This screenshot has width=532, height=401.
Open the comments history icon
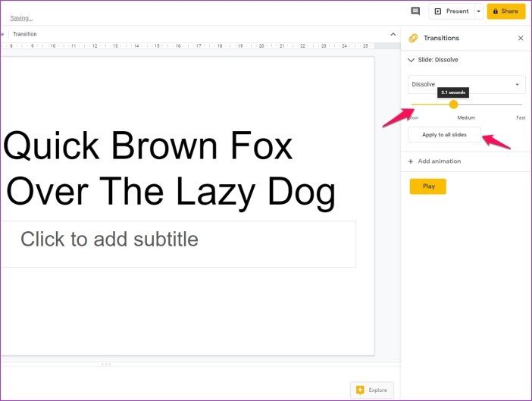point(415,11)
